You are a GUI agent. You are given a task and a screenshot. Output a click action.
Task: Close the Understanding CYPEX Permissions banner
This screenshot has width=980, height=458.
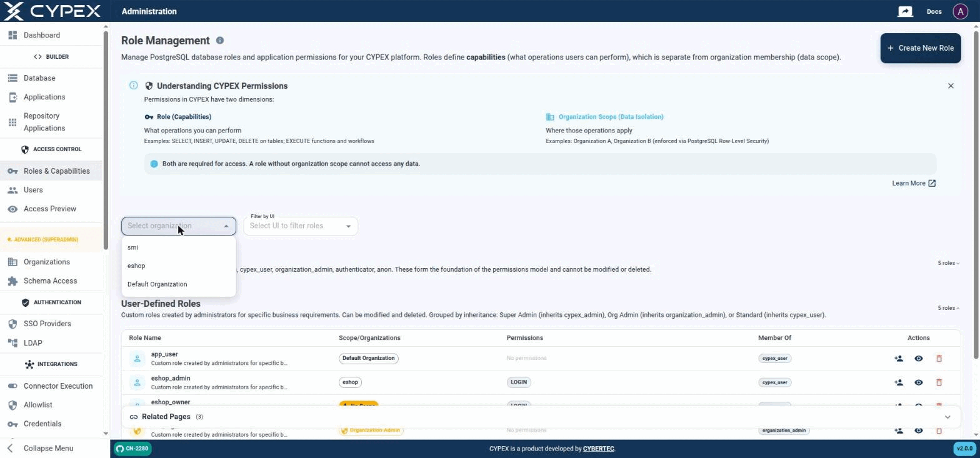point(951,86)
